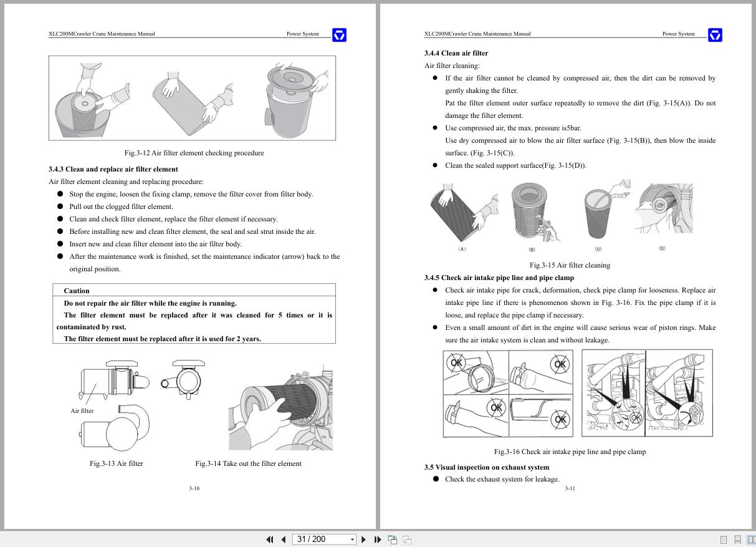Switch to single page view layout
This screenshot has width=756, height=547.
click(724, 540)
